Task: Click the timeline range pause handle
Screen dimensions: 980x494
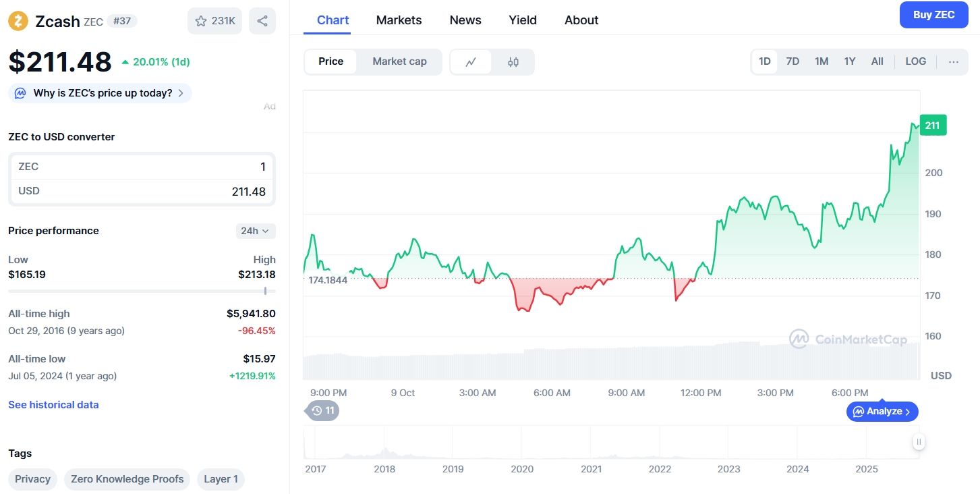Action: 919,442
